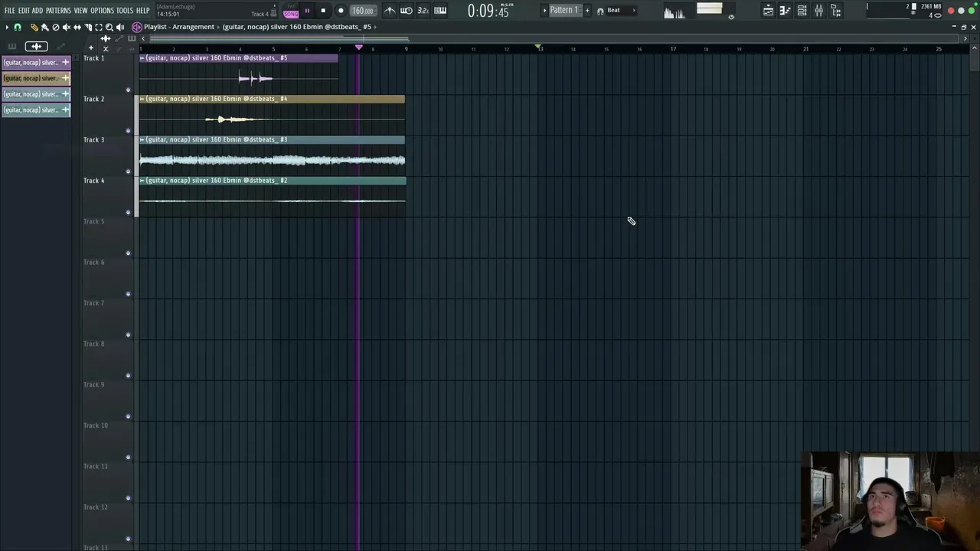Open the ADD menu
Viewport: 980px width, 551px height.
pos(38,11)
